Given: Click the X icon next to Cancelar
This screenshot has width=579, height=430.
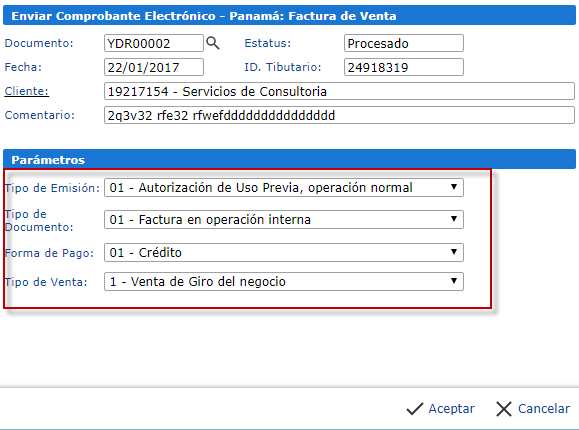Looking at the screenshot, I should tap(504, 409).
